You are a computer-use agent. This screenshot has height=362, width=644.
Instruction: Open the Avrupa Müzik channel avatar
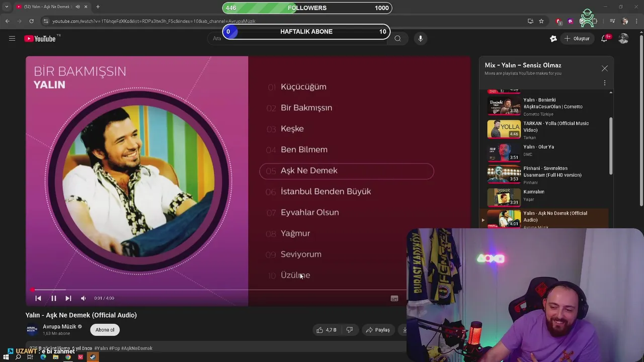pos(32,330)
